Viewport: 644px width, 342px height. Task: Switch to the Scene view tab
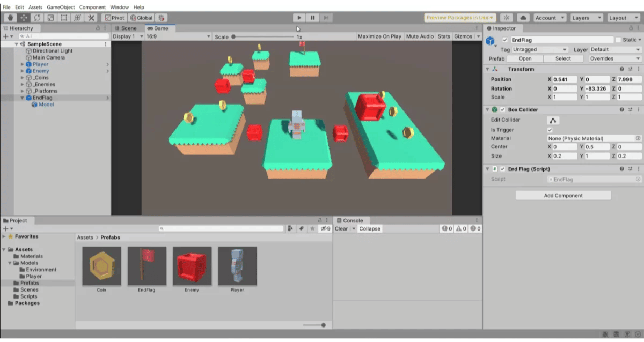coord(128,28)
